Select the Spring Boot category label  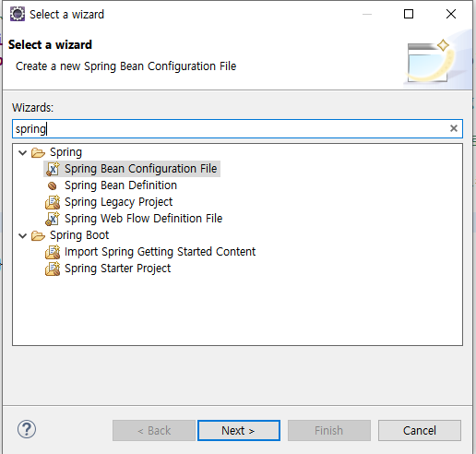[x=79, y=235]
